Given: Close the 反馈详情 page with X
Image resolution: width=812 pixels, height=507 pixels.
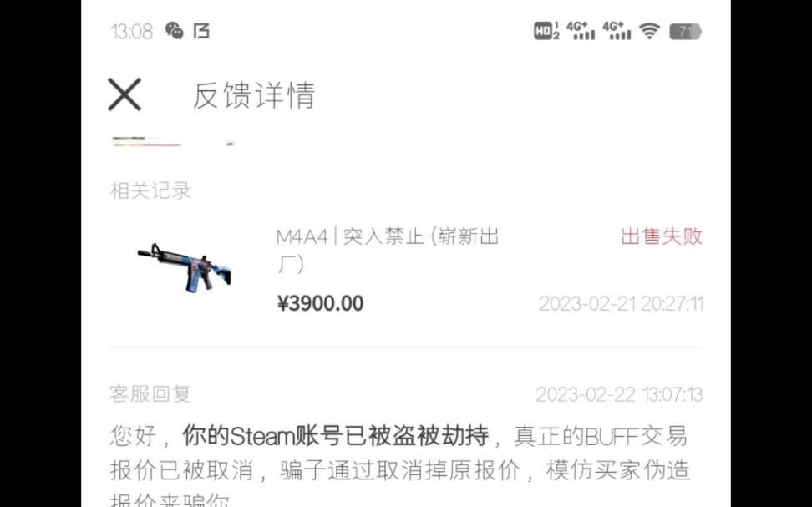Looking at the screenshot, I should [124, 94].
